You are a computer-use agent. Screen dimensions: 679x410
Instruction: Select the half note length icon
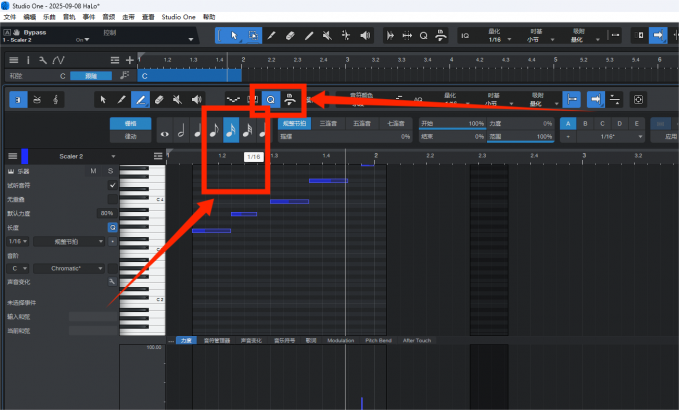pyautogui.click(x=181, y=131)
